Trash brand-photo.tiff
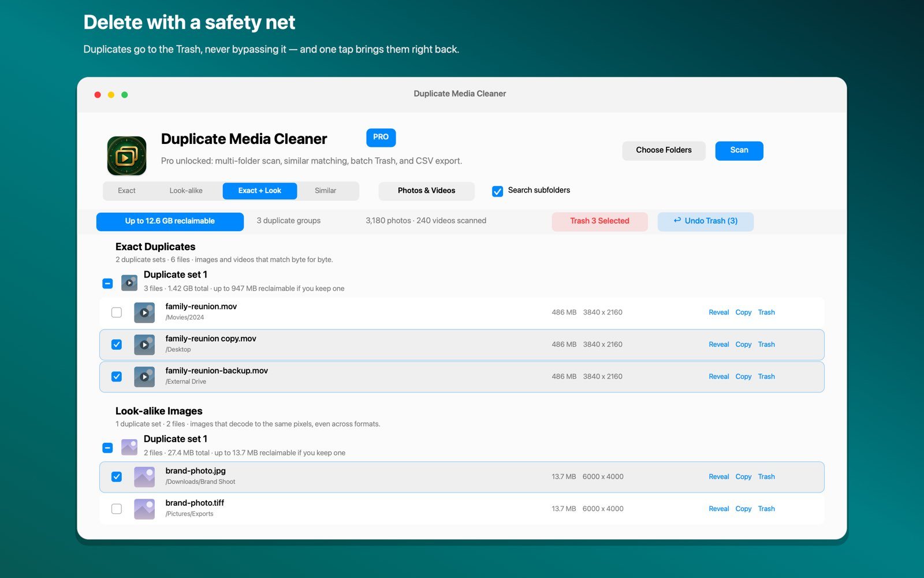 coord(766,509)
